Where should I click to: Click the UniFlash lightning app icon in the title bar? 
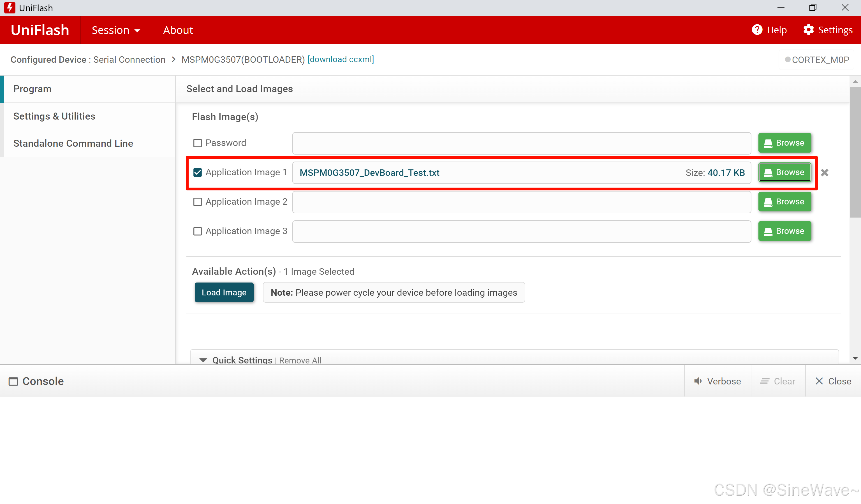click(10, 8)
